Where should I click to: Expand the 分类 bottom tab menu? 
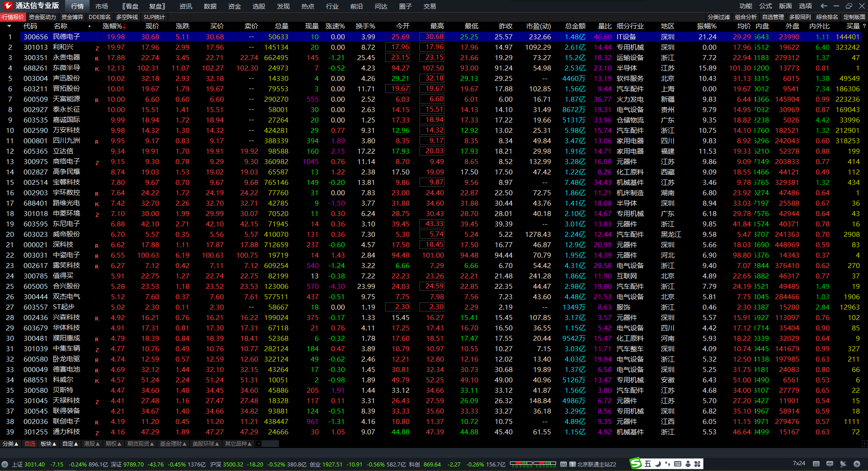pyautogui.click(x=10, y=444)
